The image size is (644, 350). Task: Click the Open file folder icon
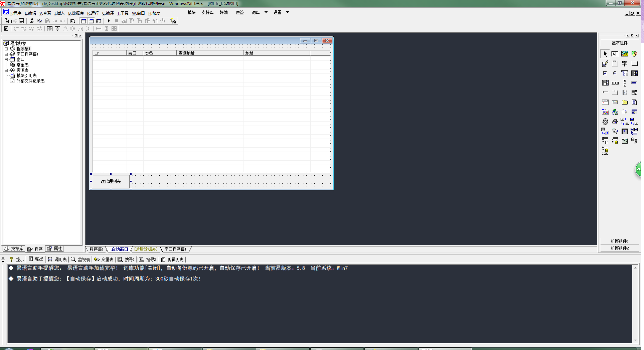pyautogui.click(x=14, y=21)
